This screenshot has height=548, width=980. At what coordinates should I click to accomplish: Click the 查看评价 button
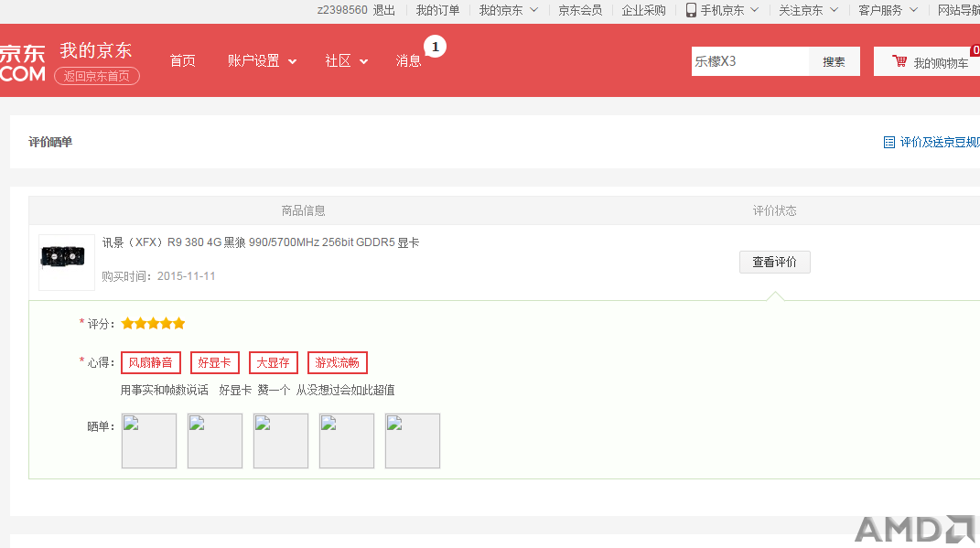pos(774,262)
